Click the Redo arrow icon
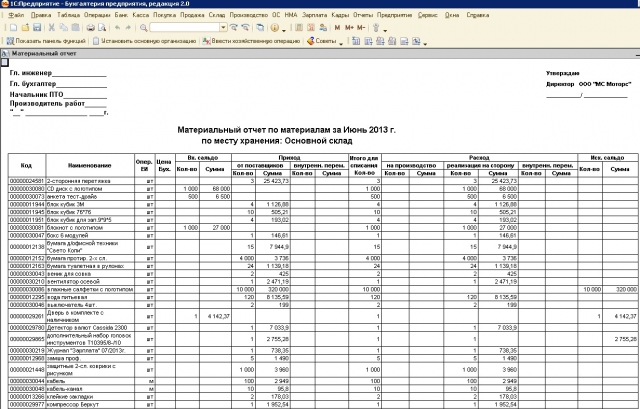This screenshot has width=640, height=409. 128,28
